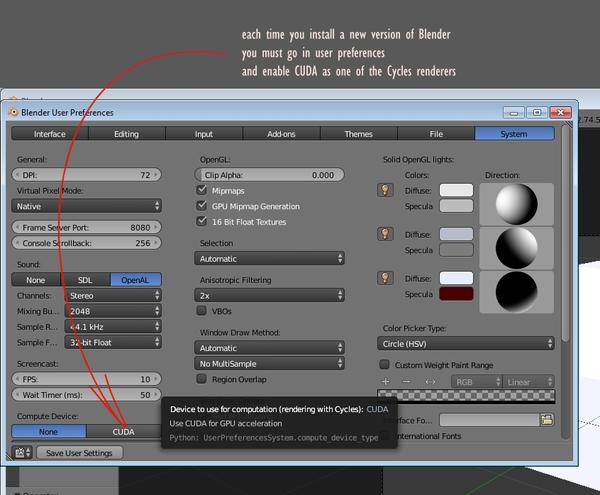Open Sample Format 32-bit Float dropdown
The height and width of the screenshot is (495, 600).
click(x=113, y=342)
